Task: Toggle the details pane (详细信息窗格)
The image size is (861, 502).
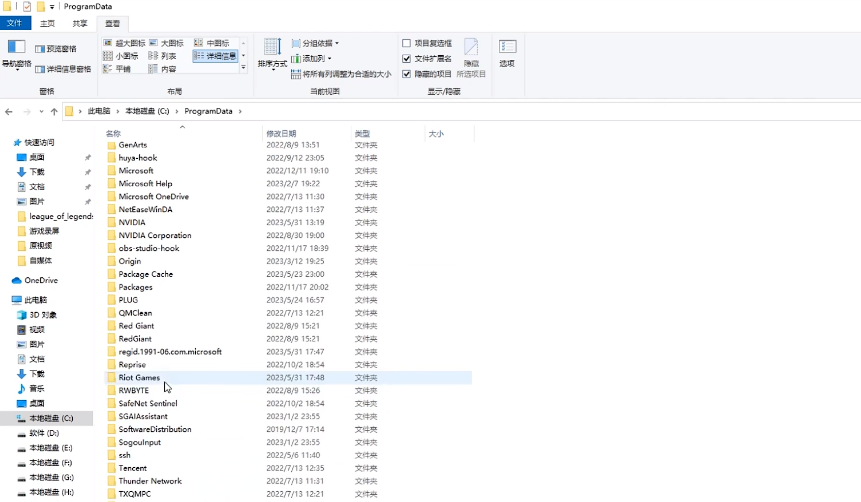Action: click(x=63, y=69)
